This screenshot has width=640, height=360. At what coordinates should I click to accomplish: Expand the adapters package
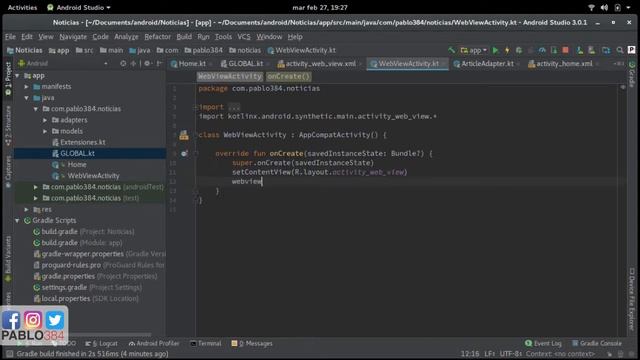coord(45,120)
